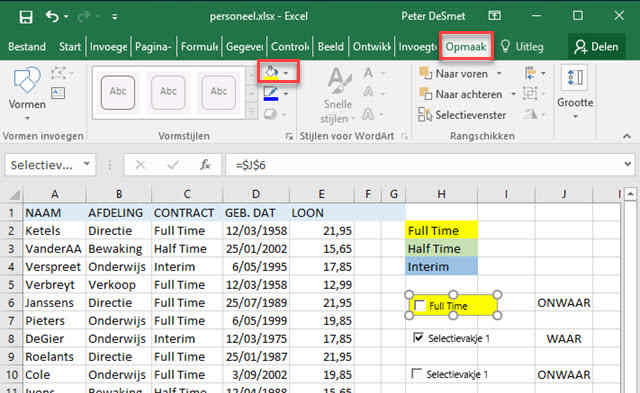Open the shape fill color dropdown arrow
This screenshot has width=640, height=393.
click(286, 73)
